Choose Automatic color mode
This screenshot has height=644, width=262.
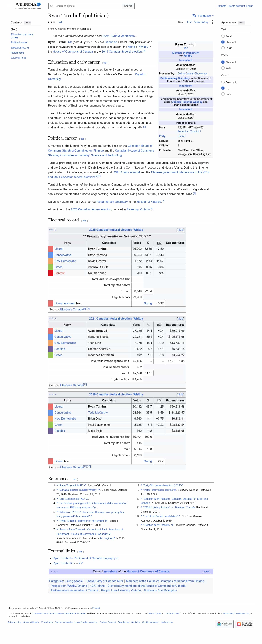[x=223, y=82]
